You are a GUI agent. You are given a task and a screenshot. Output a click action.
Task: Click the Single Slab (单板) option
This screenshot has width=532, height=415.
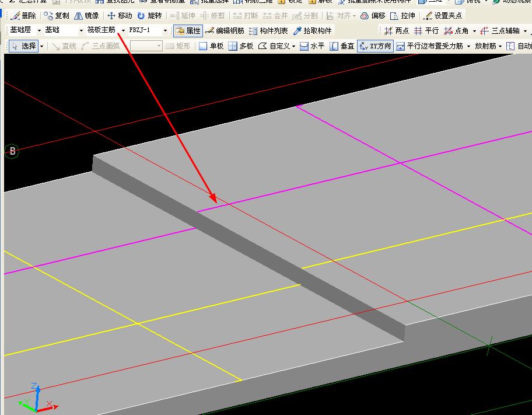[x=211, y=46]
